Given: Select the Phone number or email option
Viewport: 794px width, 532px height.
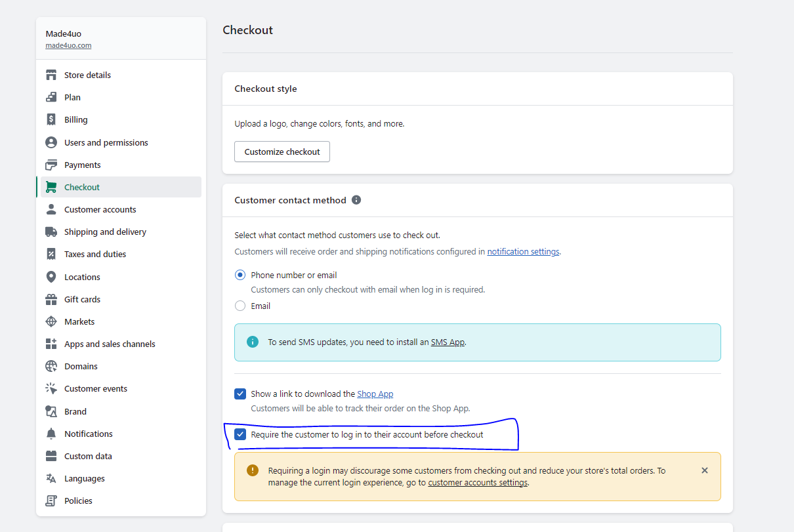Looking at the screenshot, I should tap(240, 275).
